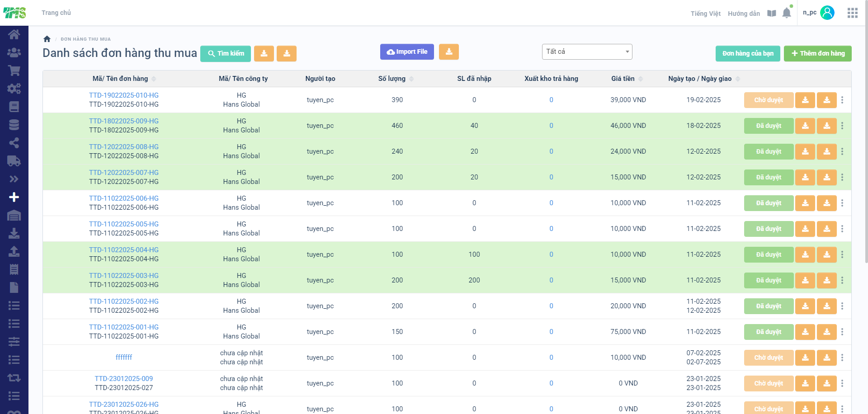The width and height of the screenshot is (868, 414).
Task: Open the Tất cả filter dropdown
Action: click(x=587, y=52)
